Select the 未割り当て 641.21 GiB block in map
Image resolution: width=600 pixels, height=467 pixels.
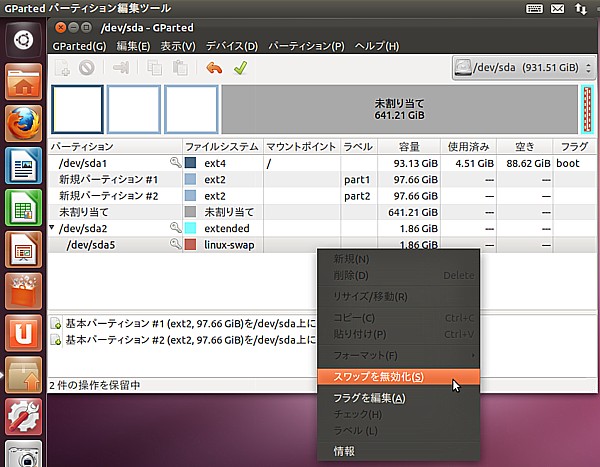coord(399,109)
